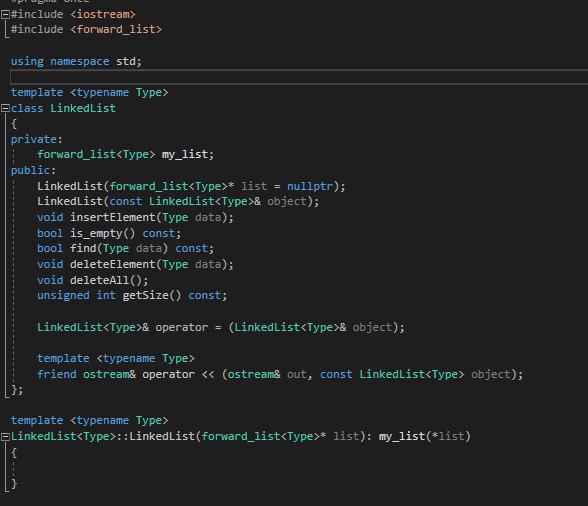Click 'getSize()' method name
588x506 pixels.
[x=152, y=295]
